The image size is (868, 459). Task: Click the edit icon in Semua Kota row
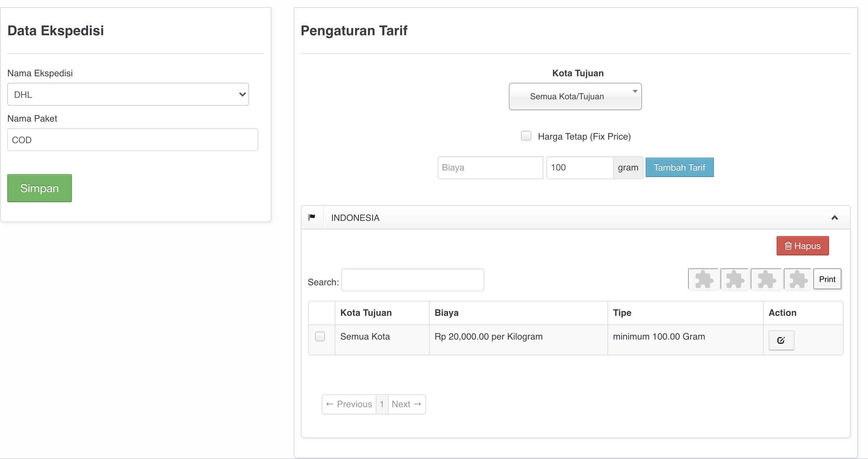pos(781,340)
